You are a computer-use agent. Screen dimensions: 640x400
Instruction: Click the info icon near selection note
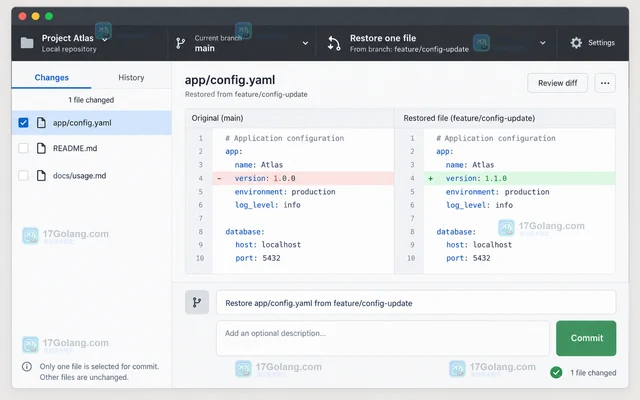(27, 367)
